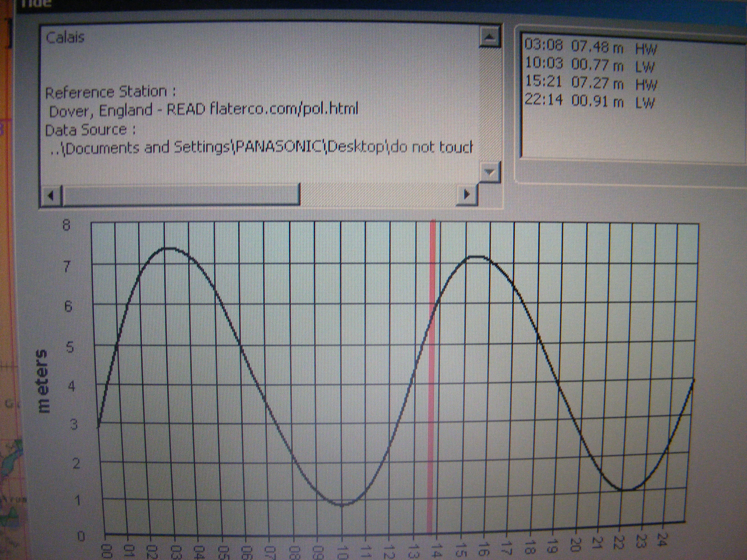Click the horizontal scrollbar thumb under station info
This screenshot has width=747, height=560.
(x=181, y=195)
